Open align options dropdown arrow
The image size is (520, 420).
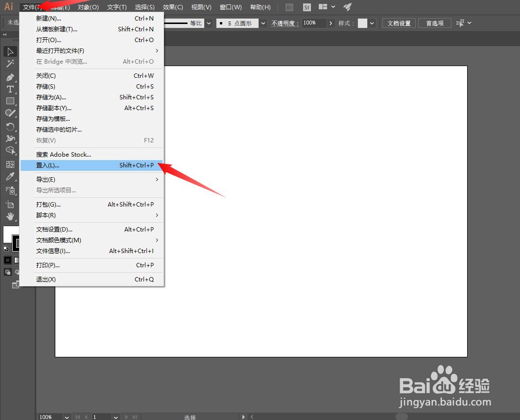pos(469,23)
